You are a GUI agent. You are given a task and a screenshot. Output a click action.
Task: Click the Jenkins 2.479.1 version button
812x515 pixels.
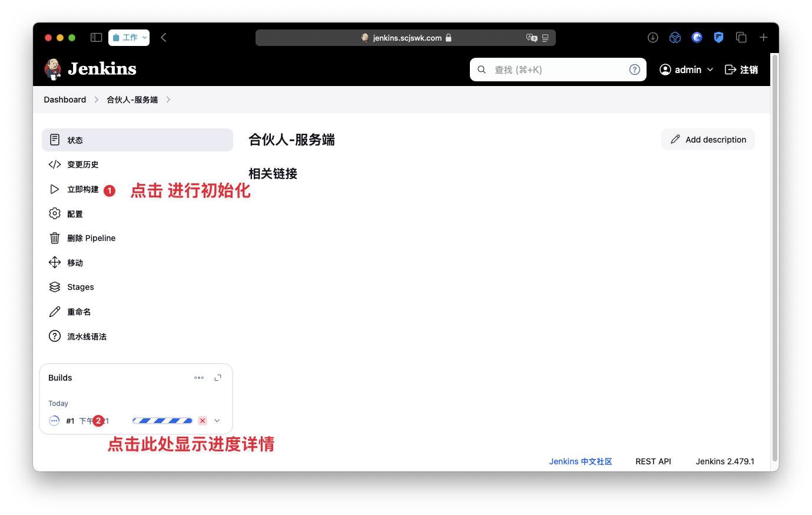725,461
